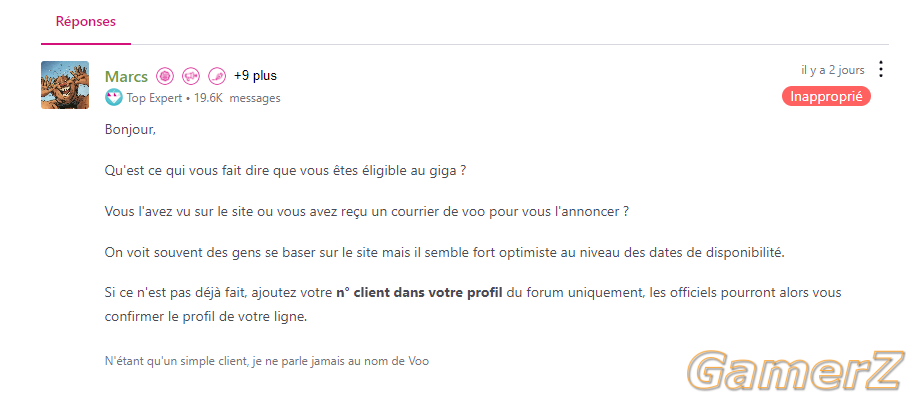Click the red Inapproprié label
This screenshot has width=906, height=397.
click(x=826, y=97)
